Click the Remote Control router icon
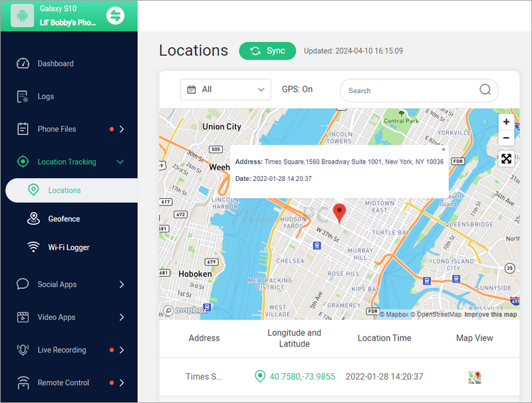532x403 pixels. (x=23, y=382)
